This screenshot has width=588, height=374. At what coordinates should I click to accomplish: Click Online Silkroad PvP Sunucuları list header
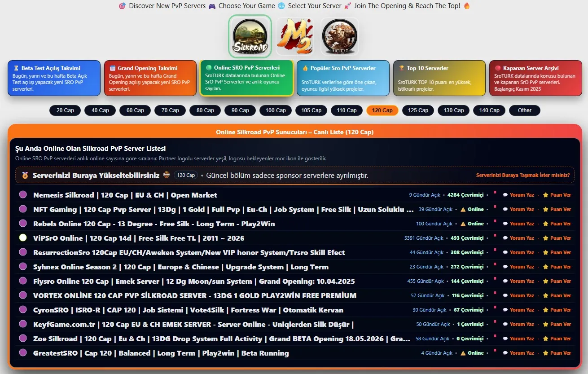pyautogui.click(x=294, y=132)
